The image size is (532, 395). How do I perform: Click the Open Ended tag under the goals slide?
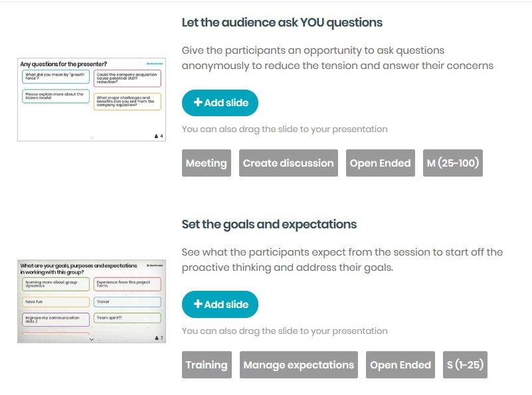(x=400, y=365)
